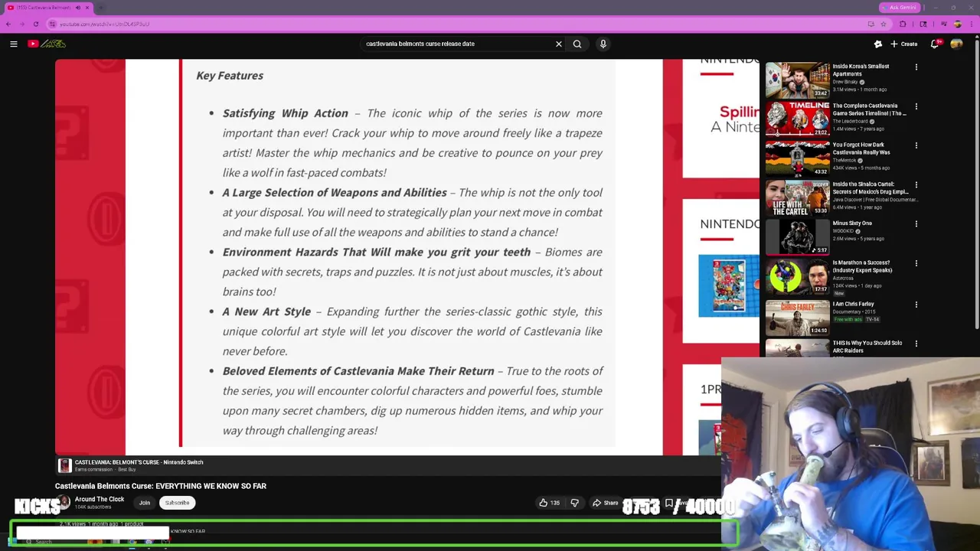
Task: Open the Windows Start button
Action: pyautogui.click(x=12, y=542)
